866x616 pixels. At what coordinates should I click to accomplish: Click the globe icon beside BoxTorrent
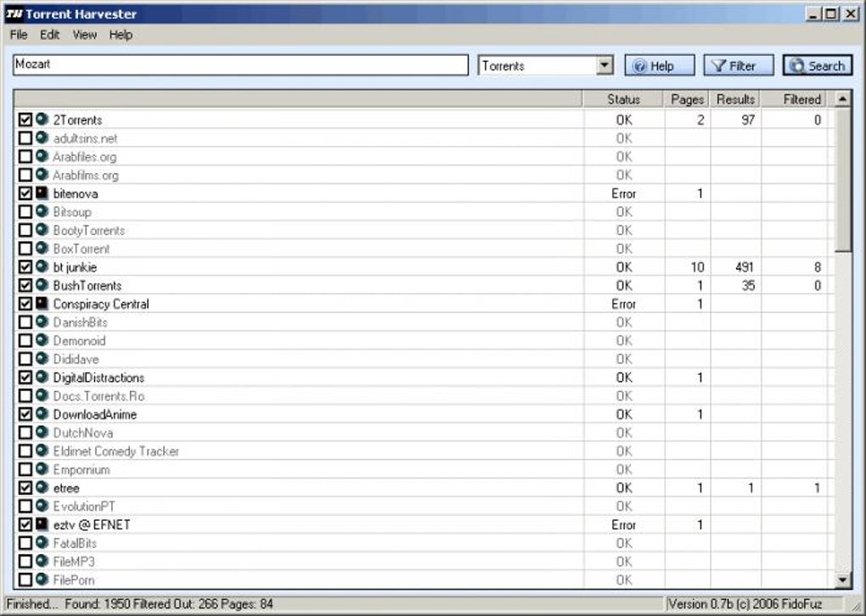(42, 249)
